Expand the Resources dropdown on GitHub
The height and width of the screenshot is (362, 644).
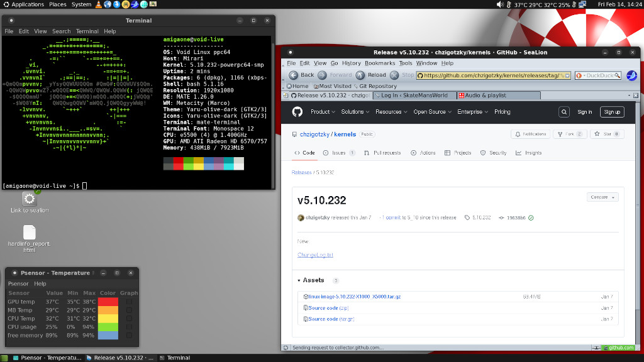(x=391, y=112)
